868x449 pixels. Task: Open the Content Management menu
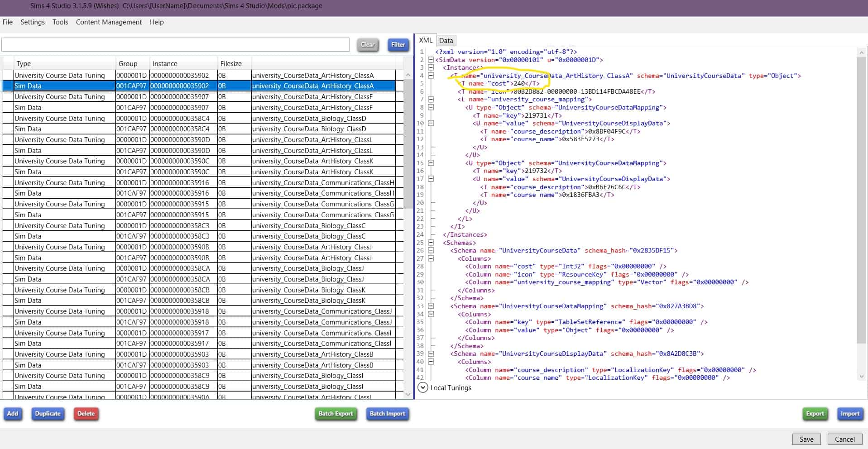(109, 22)
